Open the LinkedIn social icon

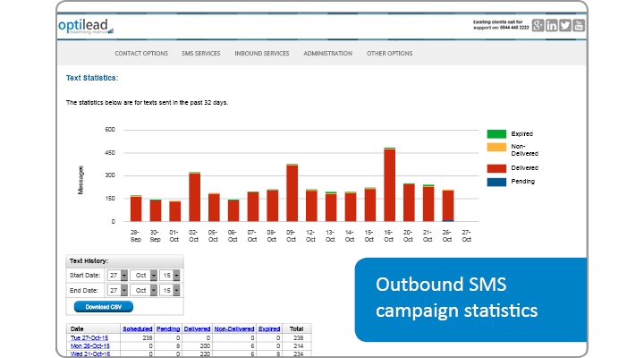tap(552, 25)
